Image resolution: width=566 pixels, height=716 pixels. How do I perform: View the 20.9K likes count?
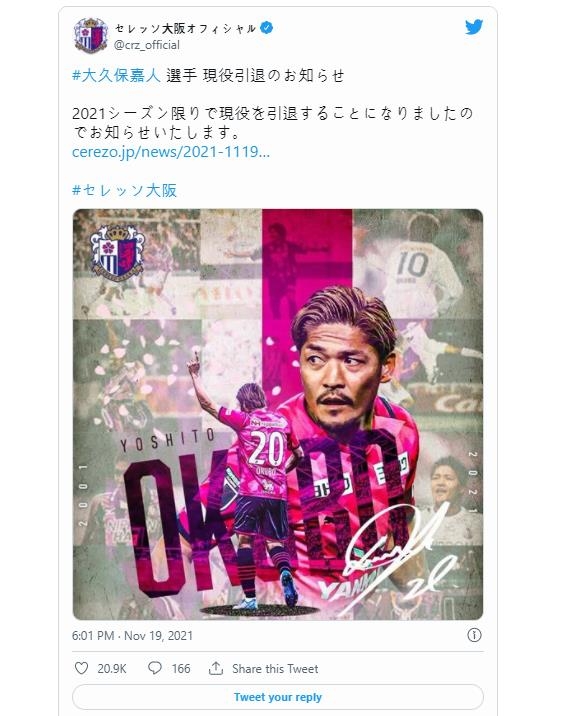[x=111, y=669]
